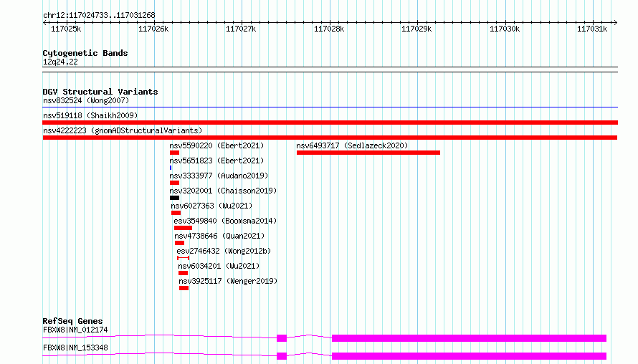
Task: Open nsv4222223 (gnomADStructuralVariants) label
Action: (123, 130)
